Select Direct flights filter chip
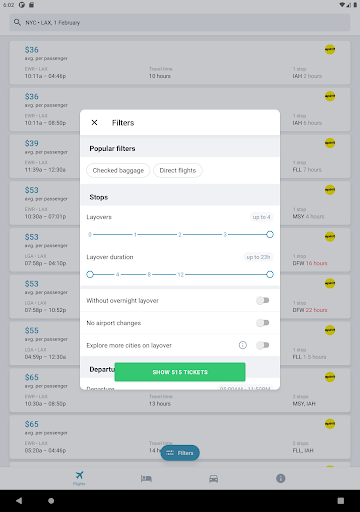This screenshot has height=512, width=360. [x=178, y=170]
